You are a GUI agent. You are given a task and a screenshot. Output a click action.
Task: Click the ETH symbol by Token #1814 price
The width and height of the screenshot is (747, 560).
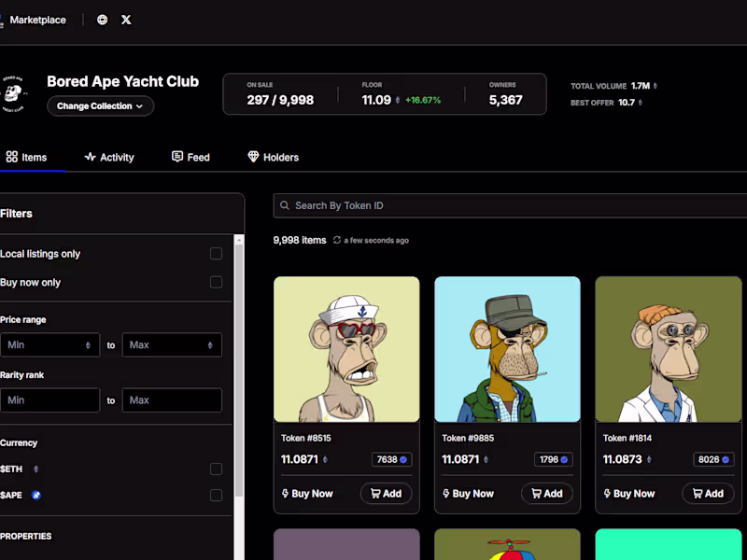tap(649, 459)
